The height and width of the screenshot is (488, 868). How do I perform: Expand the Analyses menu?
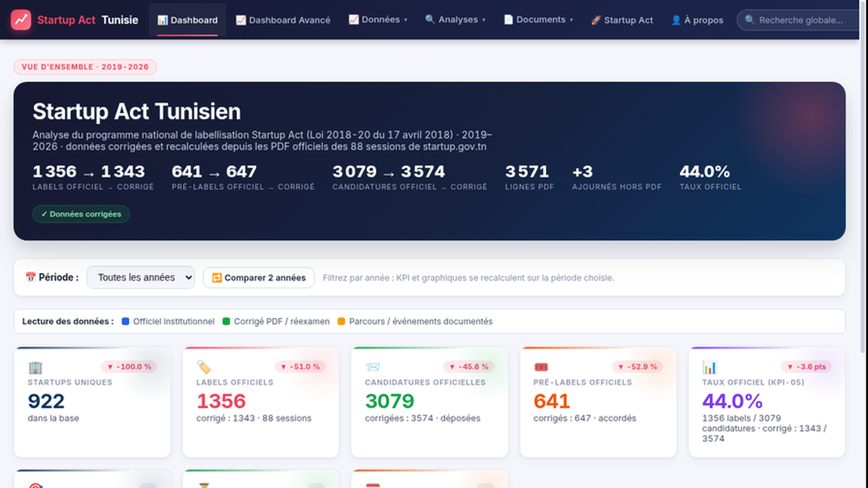455,20
